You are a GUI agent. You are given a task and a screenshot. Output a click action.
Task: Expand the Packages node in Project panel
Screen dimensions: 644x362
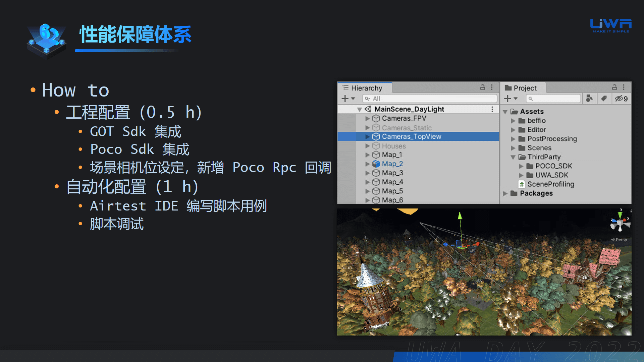(x=506, y=193)
